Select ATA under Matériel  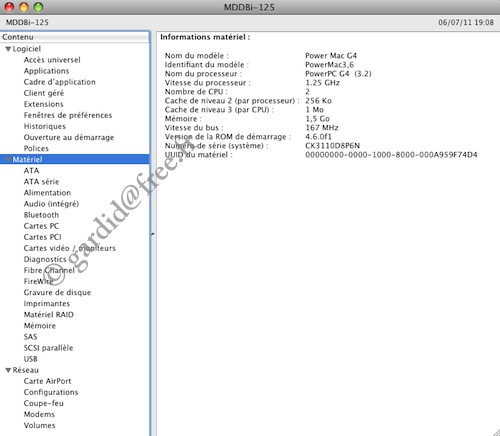point(31,170)
